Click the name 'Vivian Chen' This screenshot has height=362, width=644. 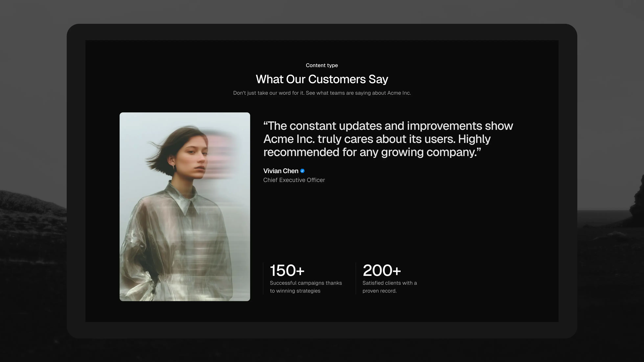click(281, 171)
